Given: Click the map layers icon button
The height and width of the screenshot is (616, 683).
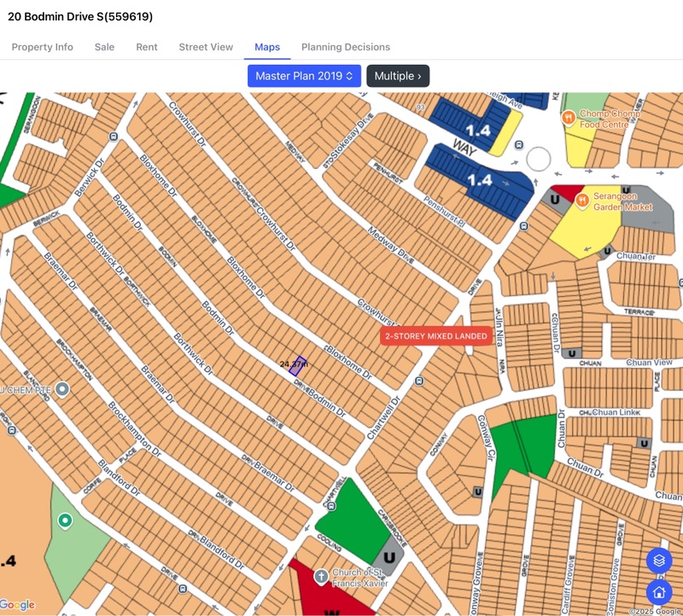Looking at the screenshot, I should pyautogui.click(x=658, y=561).
